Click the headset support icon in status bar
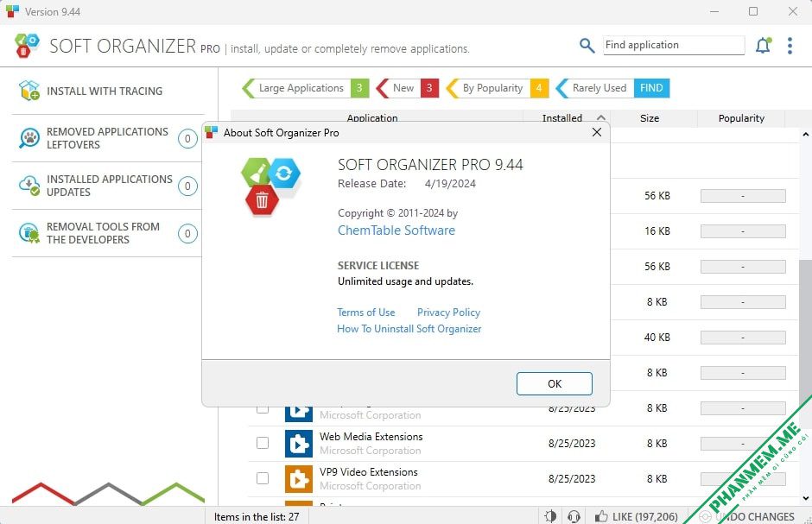 click(x=574, y=516)
